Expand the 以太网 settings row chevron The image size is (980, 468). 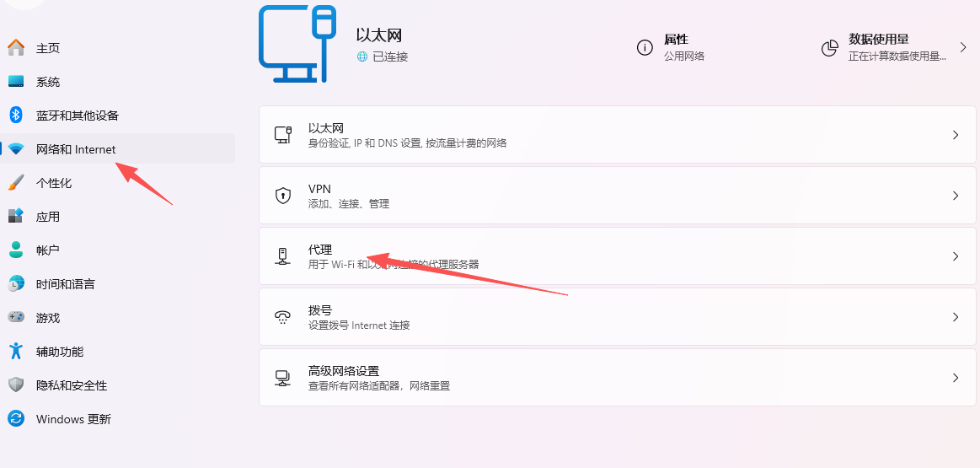click(956, 135)
